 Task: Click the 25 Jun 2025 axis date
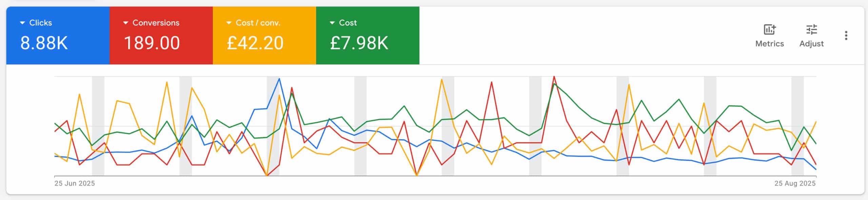pos(75,183)
